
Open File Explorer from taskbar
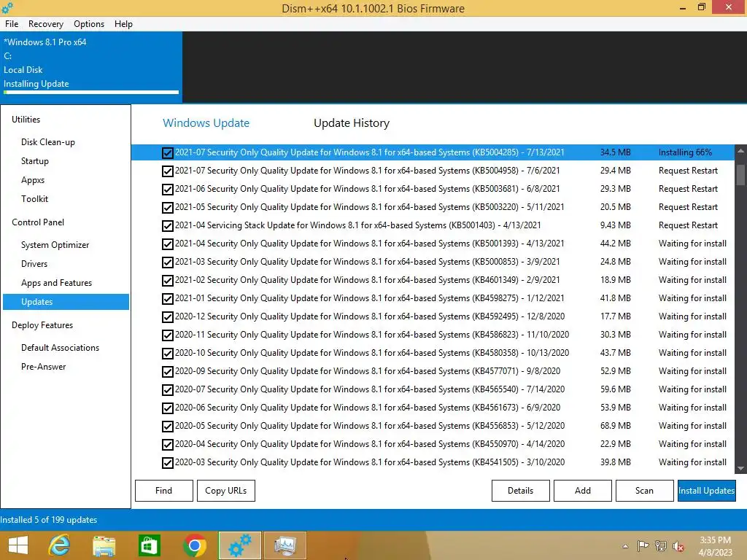pos(104,545)
